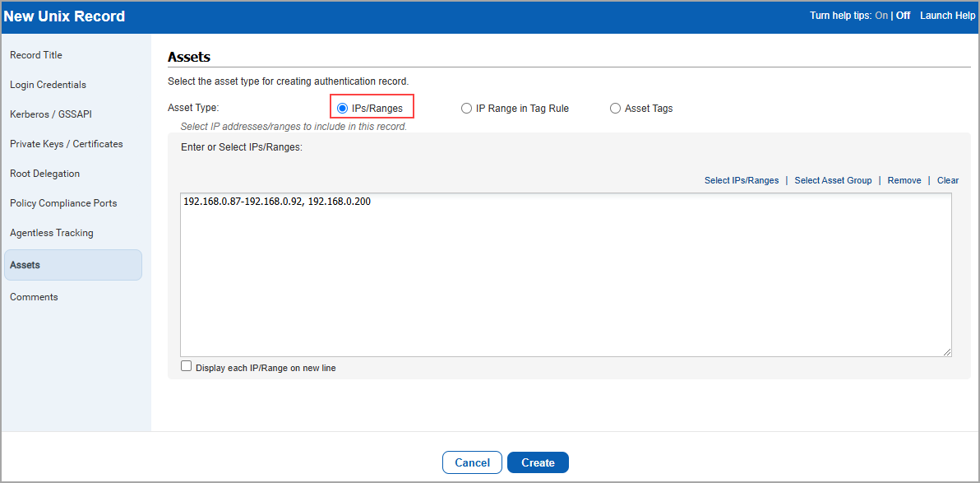Click the Remove link above IP box
This screenshot has height=483, width=980.
[x=904, y=180]
